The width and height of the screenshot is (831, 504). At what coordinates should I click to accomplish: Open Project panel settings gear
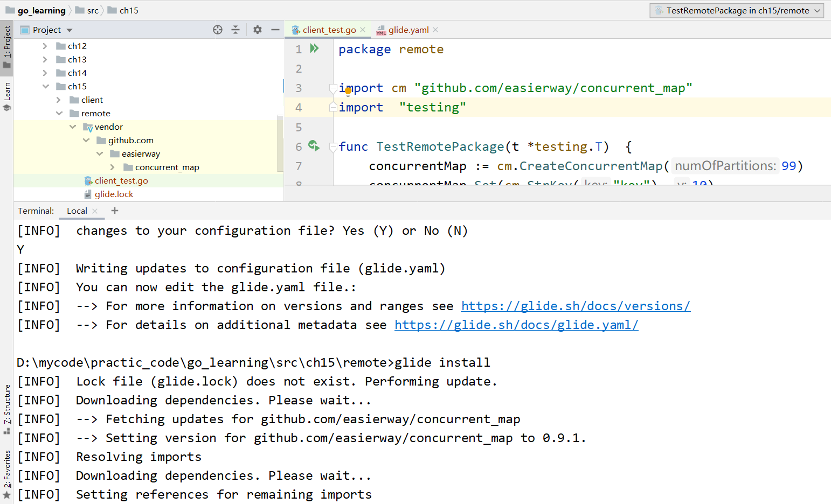click(258, 30)
